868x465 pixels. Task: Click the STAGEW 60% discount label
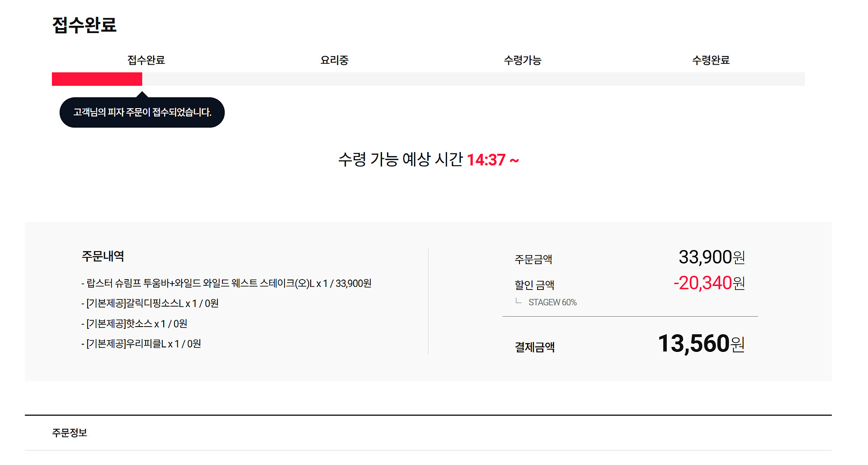[552, 302]
